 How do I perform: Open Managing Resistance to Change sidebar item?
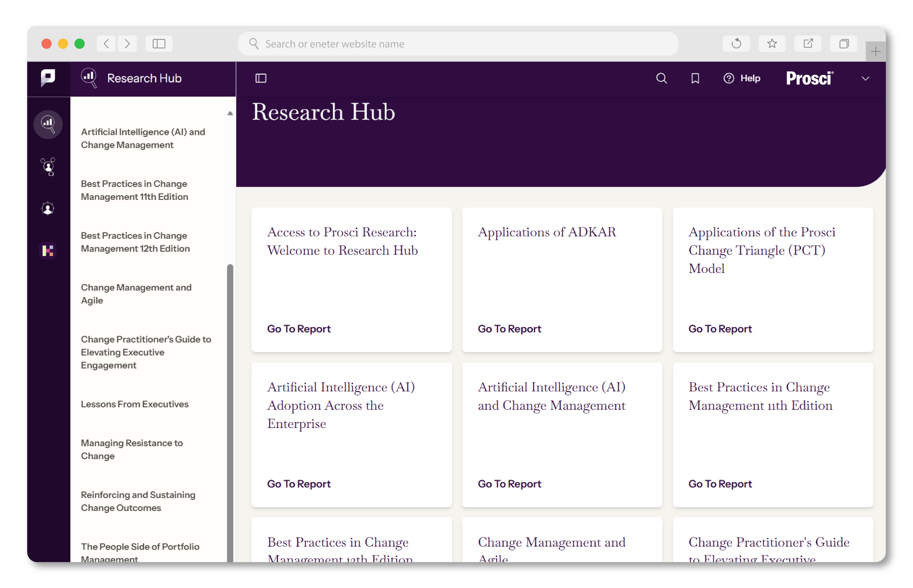132,449
